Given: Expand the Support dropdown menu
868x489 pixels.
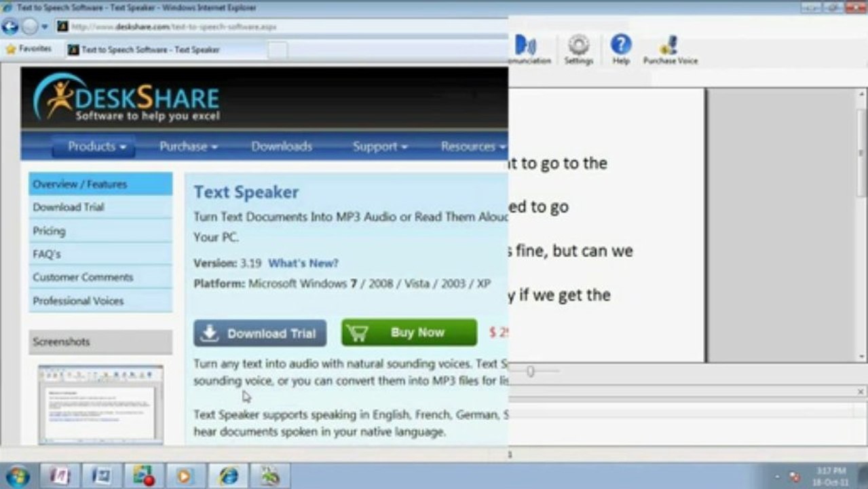Looking at the screenshot, I should (380, 146).
